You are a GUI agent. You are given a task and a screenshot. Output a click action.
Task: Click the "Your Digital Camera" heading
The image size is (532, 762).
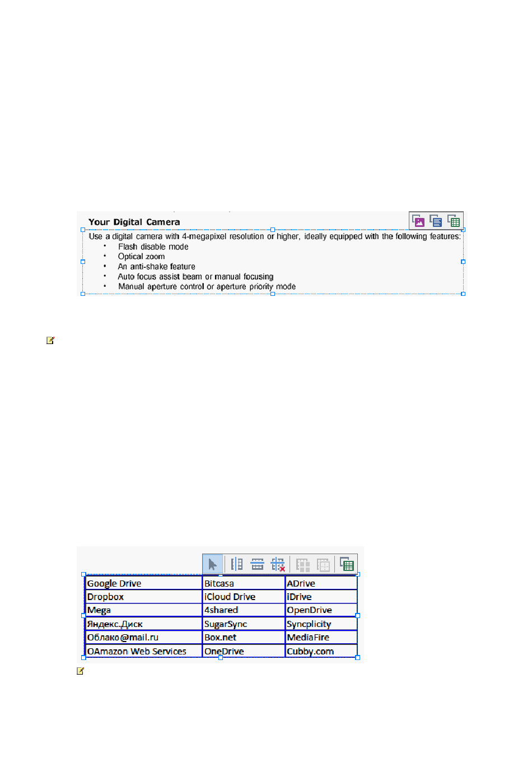[x=134, y=222]
